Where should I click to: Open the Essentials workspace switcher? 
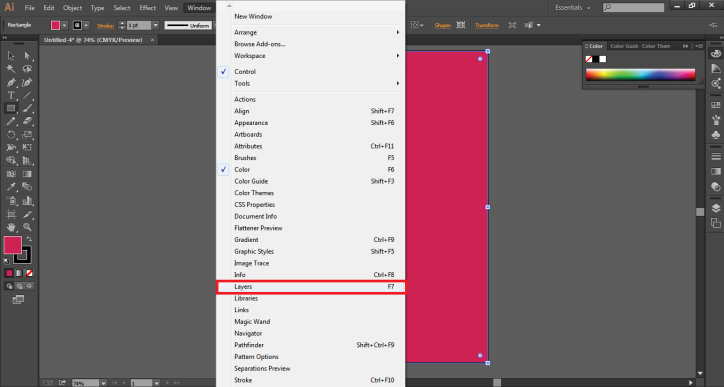tap(573, 8)
